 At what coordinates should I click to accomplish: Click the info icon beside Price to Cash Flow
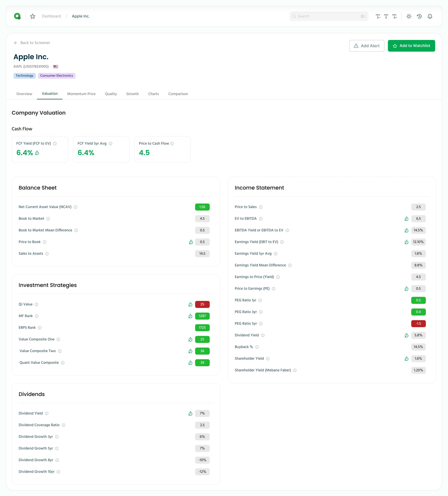(172, 144)
